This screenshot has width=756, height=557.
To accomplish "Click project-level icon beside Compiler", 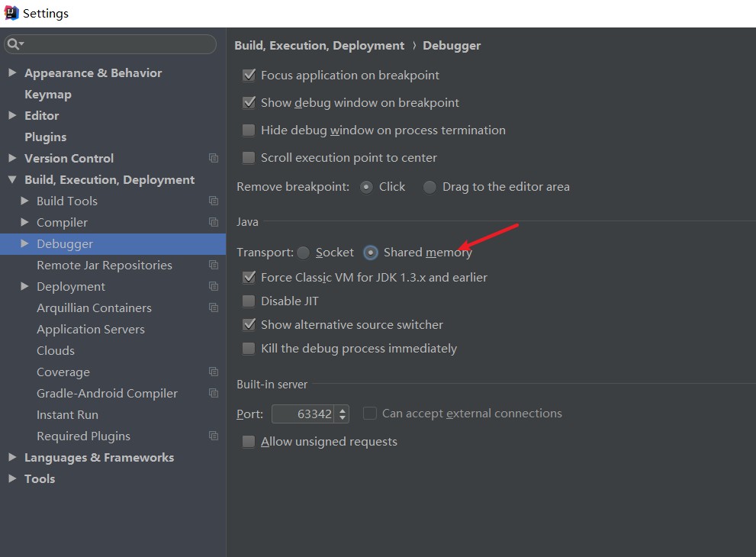I will pos(214,222).
